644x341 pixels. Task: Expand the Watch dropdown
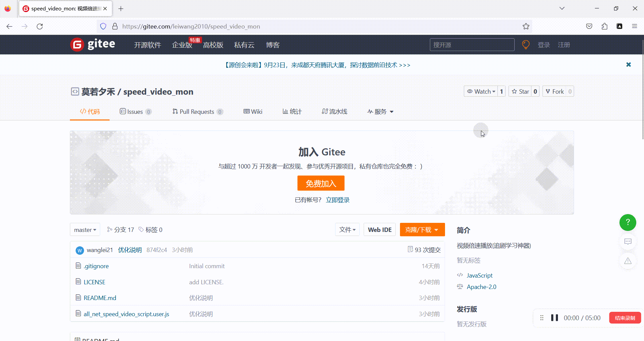pyautogui.click(x=481, y=91)
